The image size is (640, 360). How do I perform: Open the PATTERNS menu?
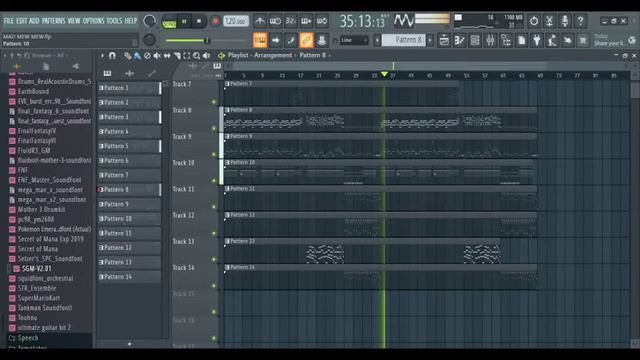(x=53, y=21)
